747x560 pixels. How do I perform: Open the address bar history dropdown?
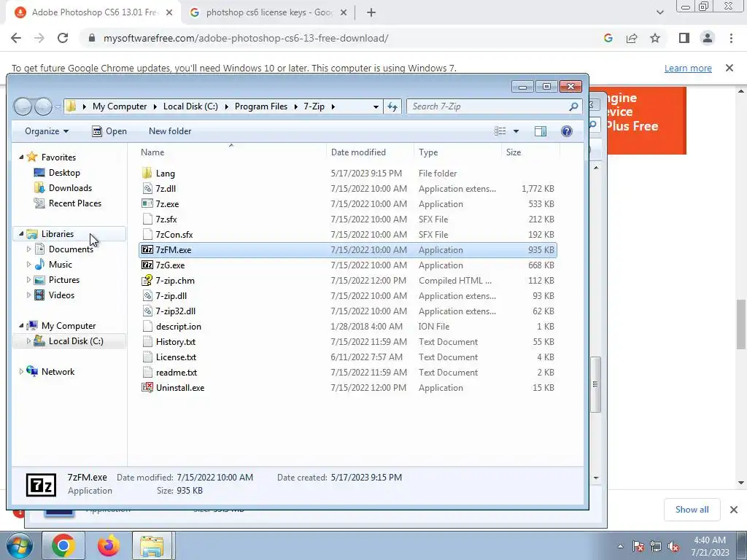376,106
